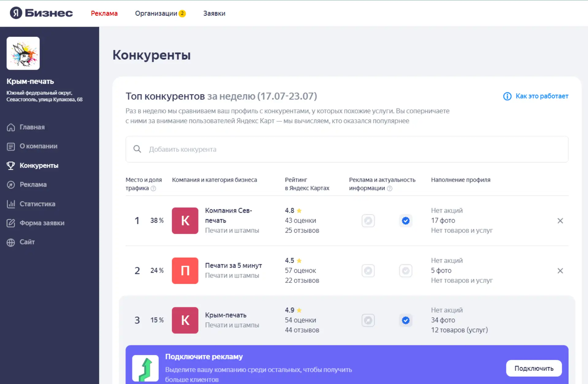Viewport: 588px width, 384px height.
Task: Click the П avatar of Печати за 5 минут
Action: pos(185,271)
